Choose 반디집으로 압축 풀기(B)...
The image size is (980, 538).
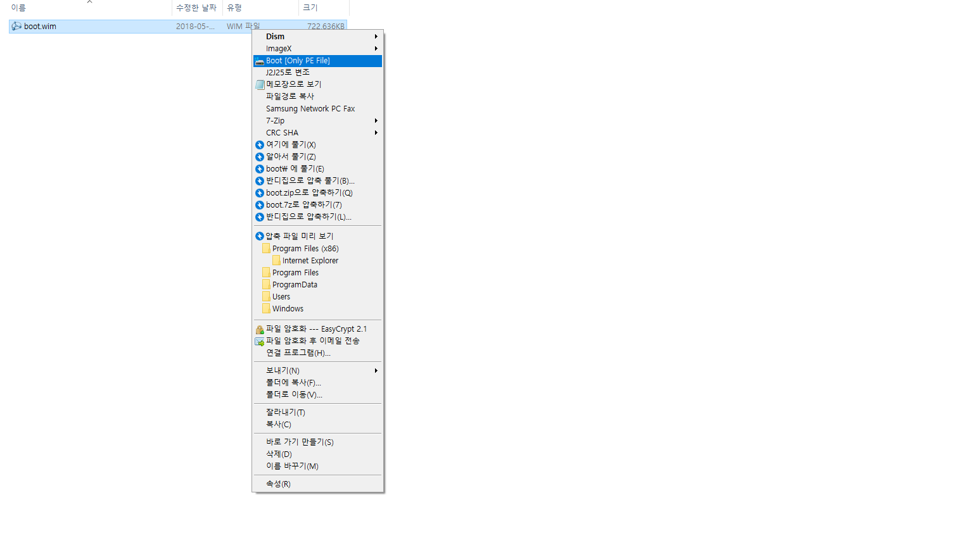pos(317,181)
